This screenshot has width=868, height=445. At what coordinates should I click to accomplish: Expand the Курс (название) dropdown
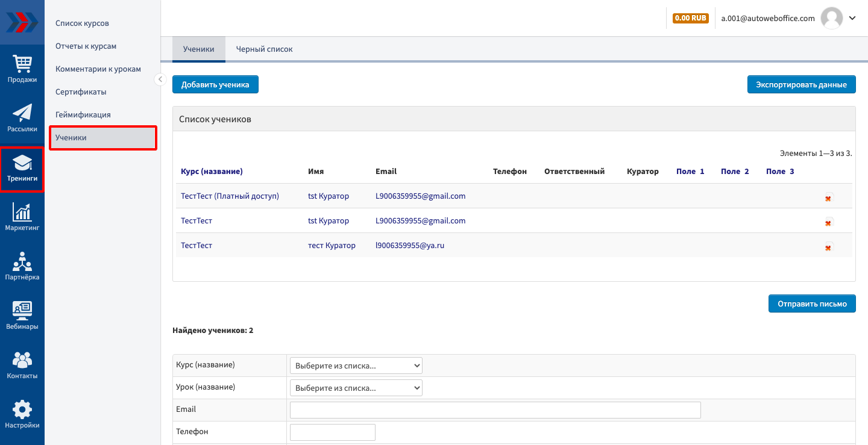pyautogui.click(x=356, y=366)
